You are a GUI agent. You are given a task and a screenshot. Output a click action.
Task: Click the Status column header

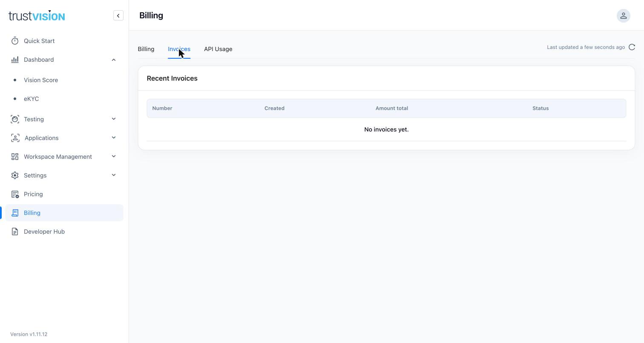point(540,108)
